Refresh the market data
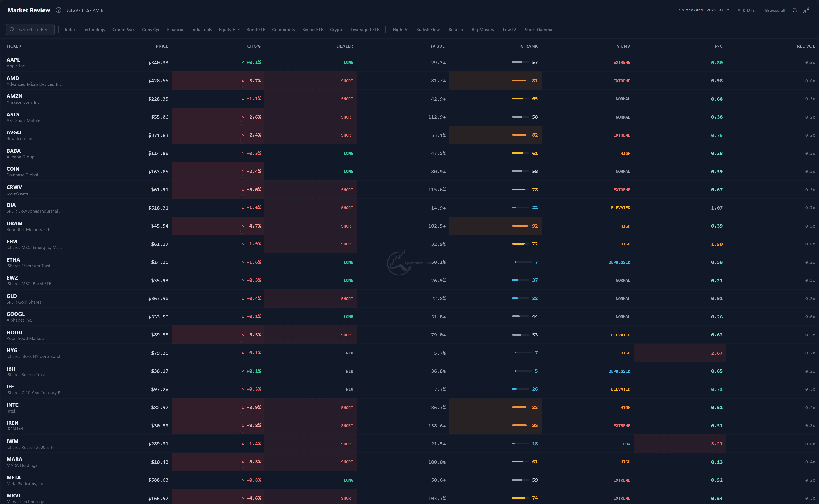 pyautogui.click(x=795, y=10)
